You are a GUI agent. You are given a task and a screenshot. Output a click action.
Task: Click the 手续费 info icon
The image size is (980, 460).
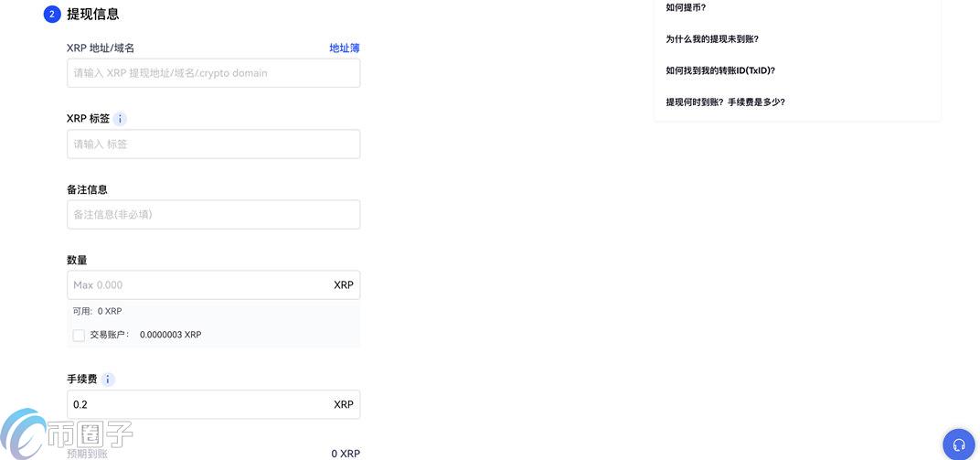pos(108,380)
